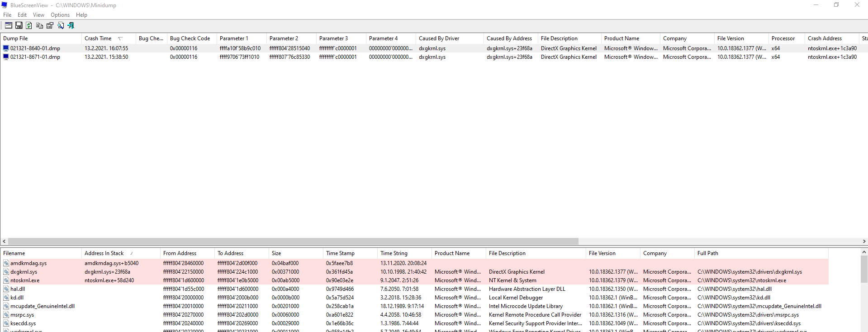Click the amdkmdag.sys file icon

6,263
